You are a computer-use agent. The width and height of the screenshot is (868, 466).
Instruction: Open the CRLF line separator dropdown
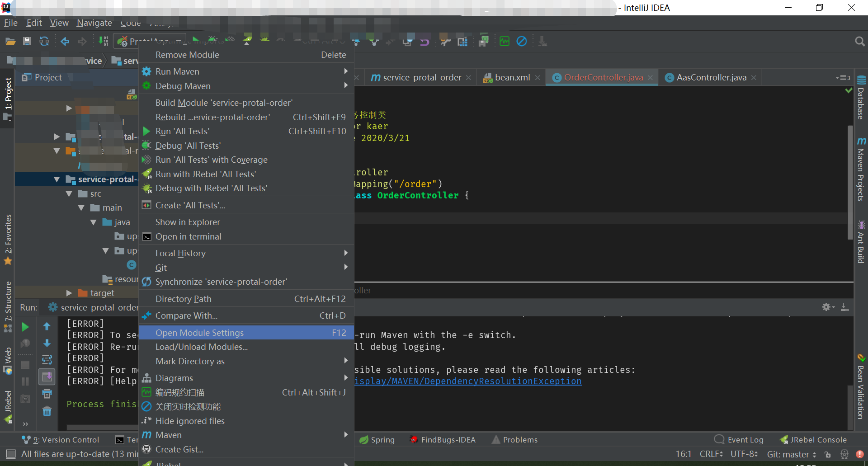711,454
